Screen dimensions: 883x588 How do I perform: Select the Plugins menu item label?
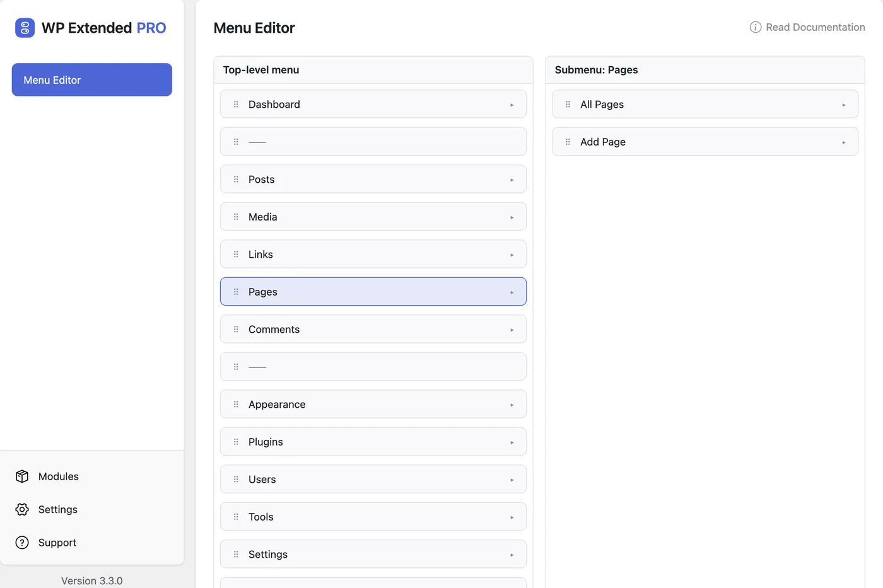(266, 442)
